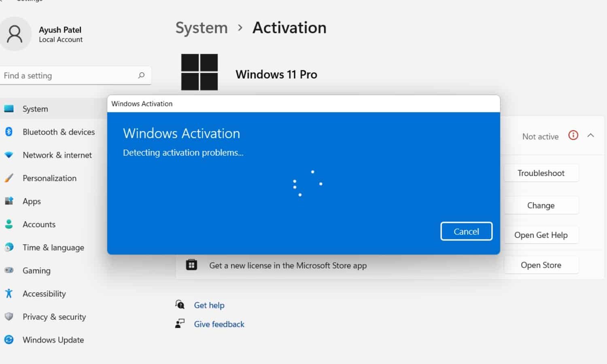The image size is (607, 364).
Task: Collapse the activation state chevron
Action: tap(591, 135)
